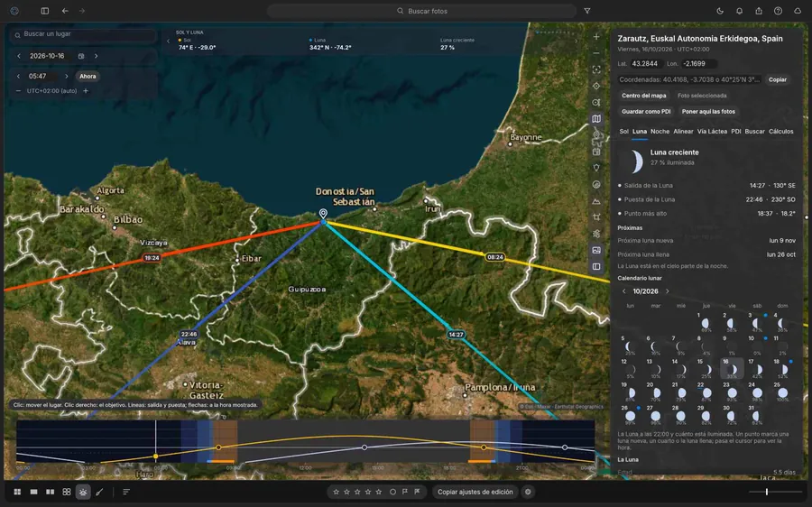812x507 pixels.
Task: Click the mountain terrain icon
Action: [x=596, y=201]
